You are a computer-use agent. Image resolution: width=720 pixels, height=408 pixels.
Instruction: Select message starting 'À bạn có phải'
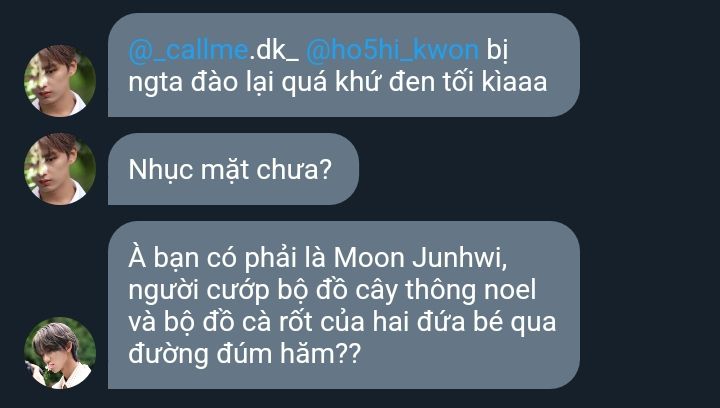click(343, 305)
